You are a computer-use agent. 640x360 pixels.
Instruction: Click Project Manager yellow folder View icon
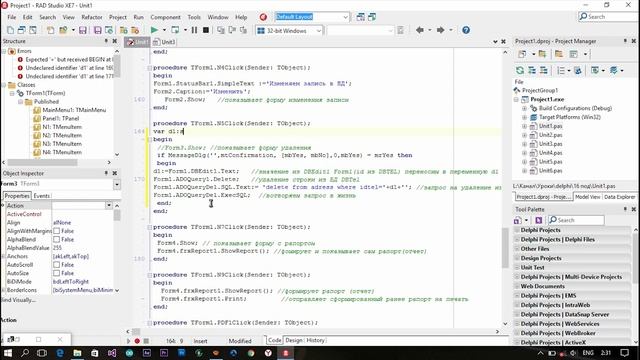click(559, 54)
